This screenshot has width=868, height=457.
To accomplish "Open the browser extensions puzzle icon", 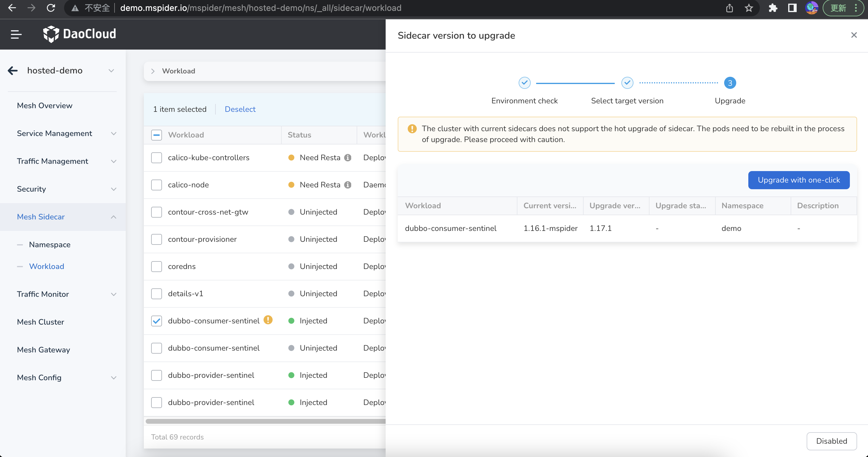I will click(773, 8).
